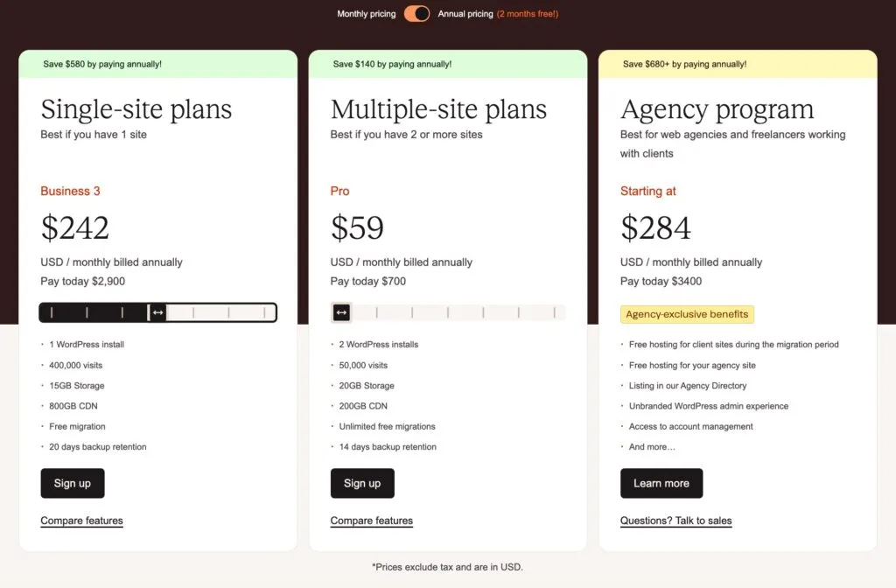Click the Multiple-site plan slider handle icon
The image size is (896, 588).
point(341,312)
